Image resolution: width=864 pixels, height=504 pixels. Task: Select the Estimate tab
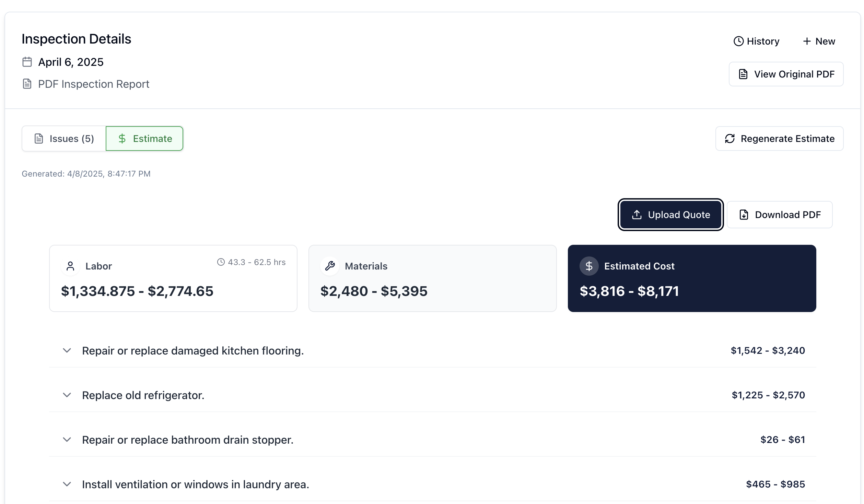pos(144,139)
